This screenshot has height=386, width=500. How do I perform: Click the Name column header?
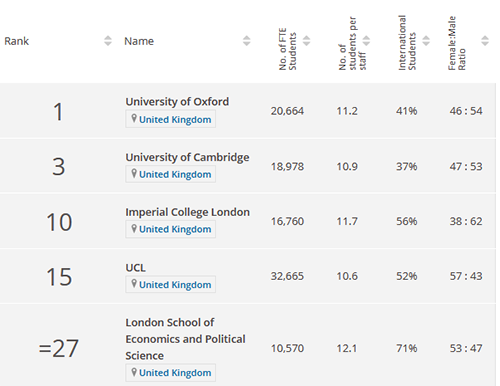pos(139,41)
